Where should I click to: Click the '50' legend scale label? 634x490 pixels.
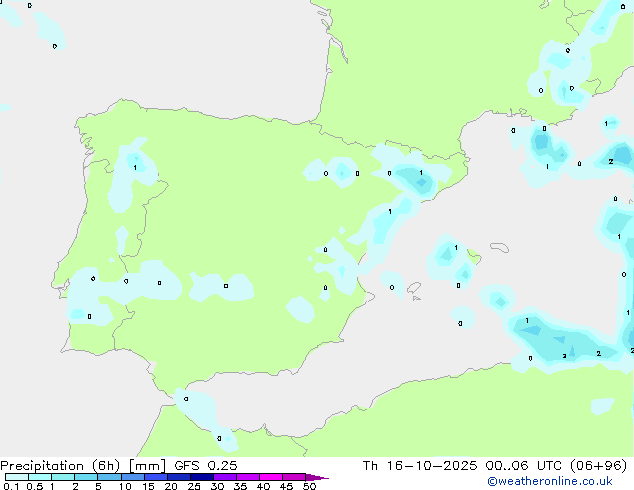click(x=309, y=486)
